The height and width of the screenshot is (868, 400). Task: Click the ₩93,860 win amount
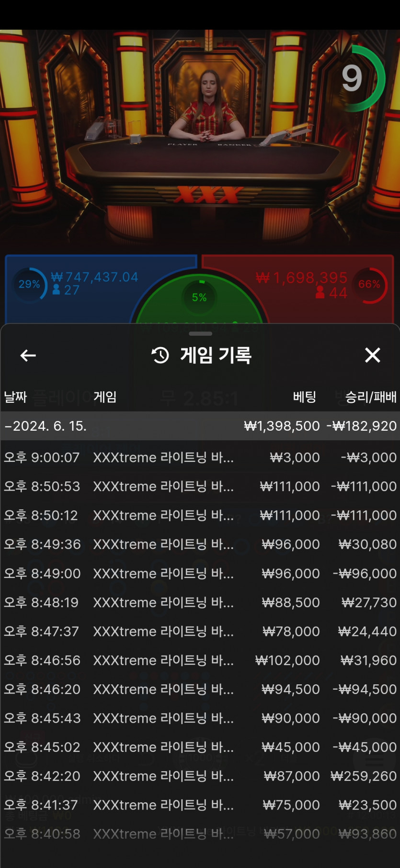367,834
